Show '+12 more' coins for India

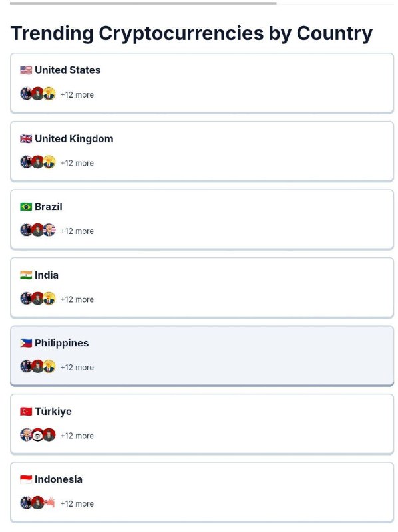pyautogui.click(x=77, y=299)
